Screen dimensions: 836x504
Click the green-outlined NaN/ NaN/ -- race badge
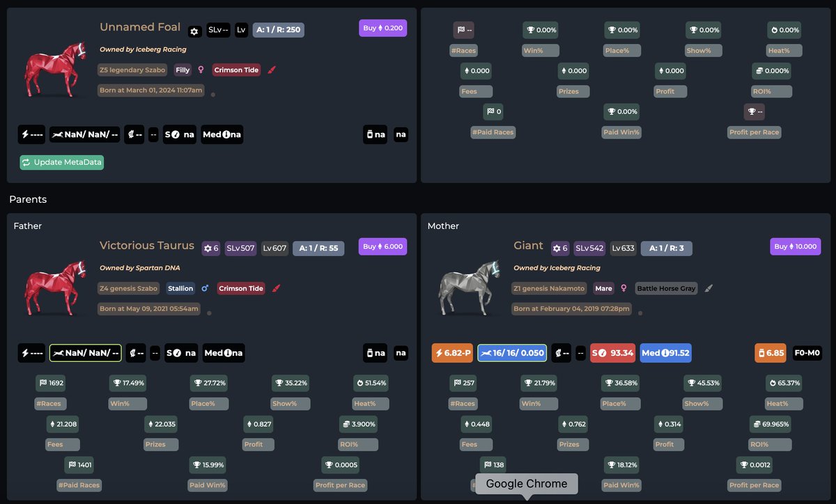tap(85, 353)
